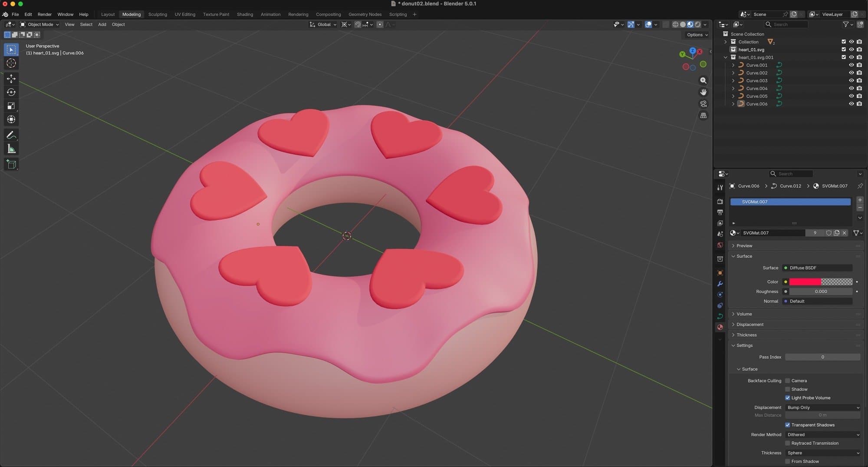The image size is (868, 467).
Task: Expand the Volume panel
Action: click(744, 314)
